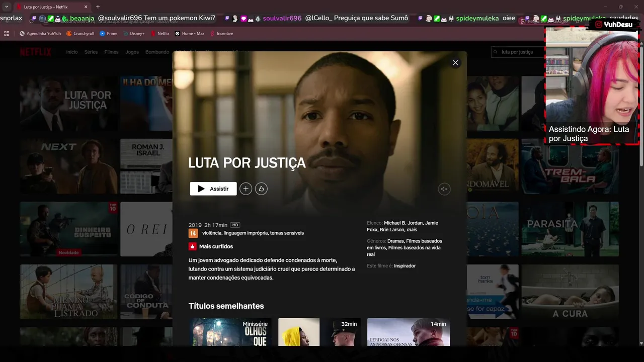644x362 pixels.
Task: Expand the tab search dropdown arrow
Action: pyautogui.click(x=7, y=7)
